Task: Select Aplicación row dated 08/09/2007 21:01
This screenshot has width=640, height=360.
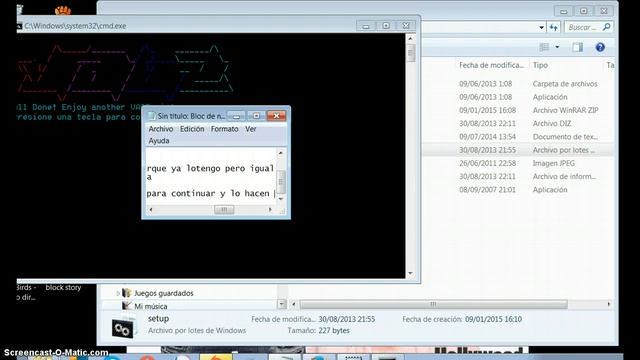Action: pyautogui.click(x=518, y=190)
